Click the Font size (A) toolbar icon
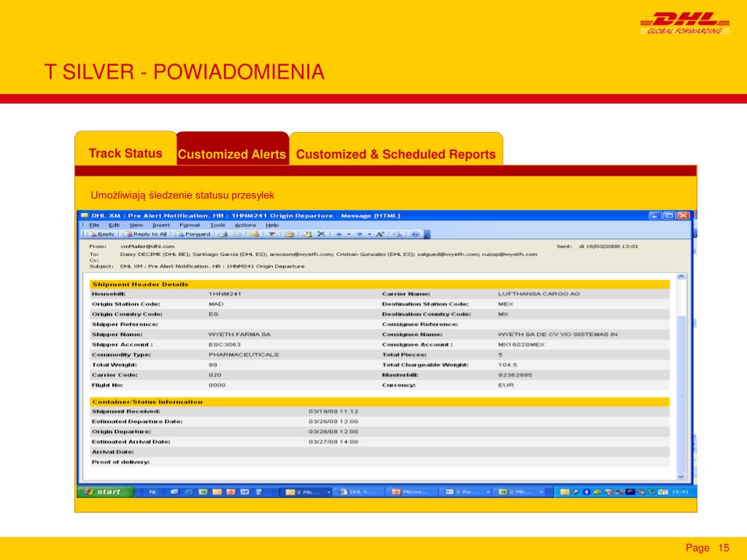747x560 pixels. [379, 234]
